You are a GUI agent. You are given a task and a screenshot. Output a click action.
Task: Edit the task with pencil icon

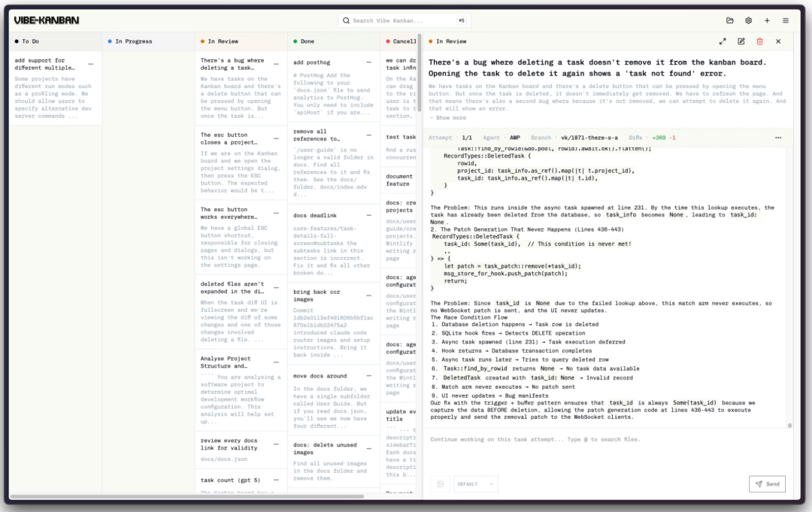pos(741,41)
